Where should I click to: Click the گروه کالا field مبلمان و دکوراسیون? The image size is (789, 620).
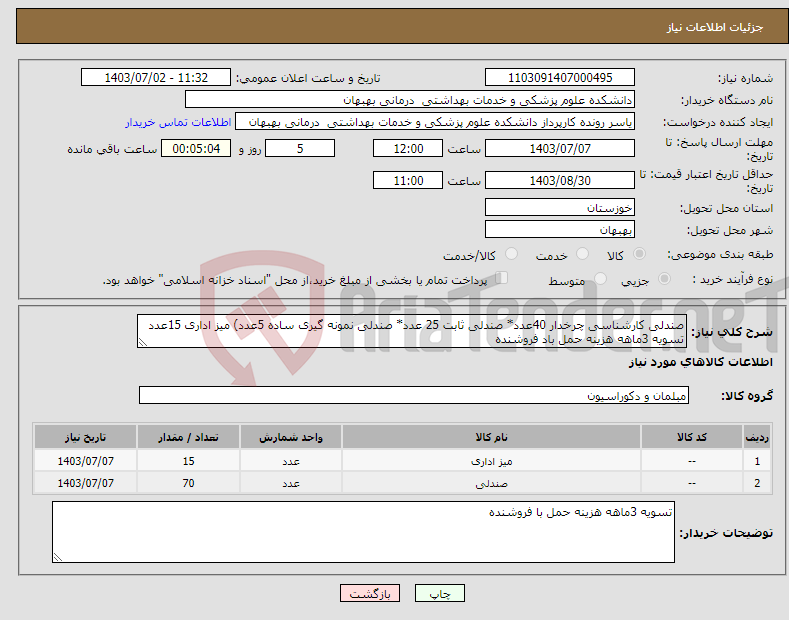(x=414, y=396)
